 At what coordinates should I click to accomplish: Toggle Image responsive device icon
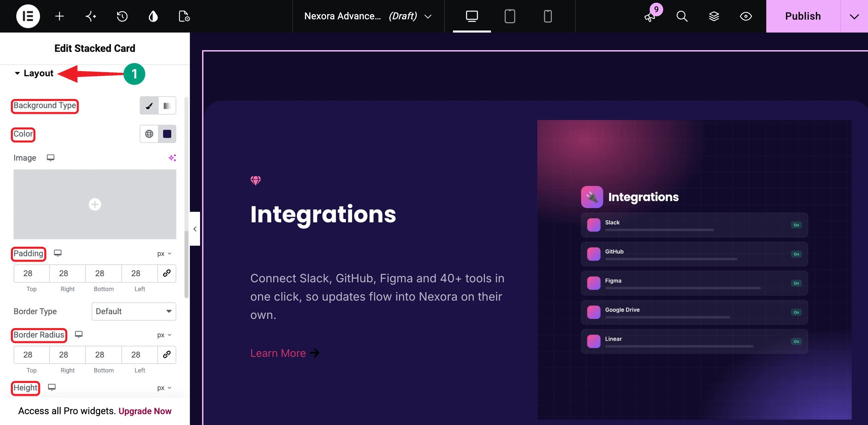(51, 158)
